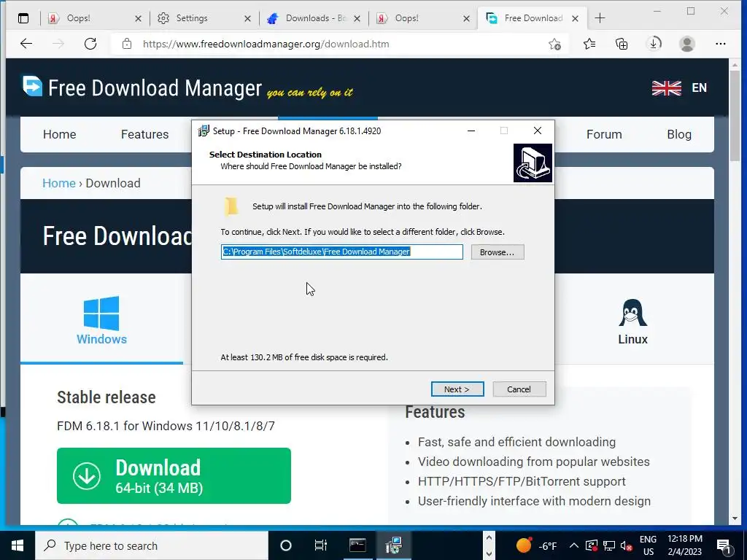Open the browser Downloads icon
747x560 pixels.
[654, 44]
